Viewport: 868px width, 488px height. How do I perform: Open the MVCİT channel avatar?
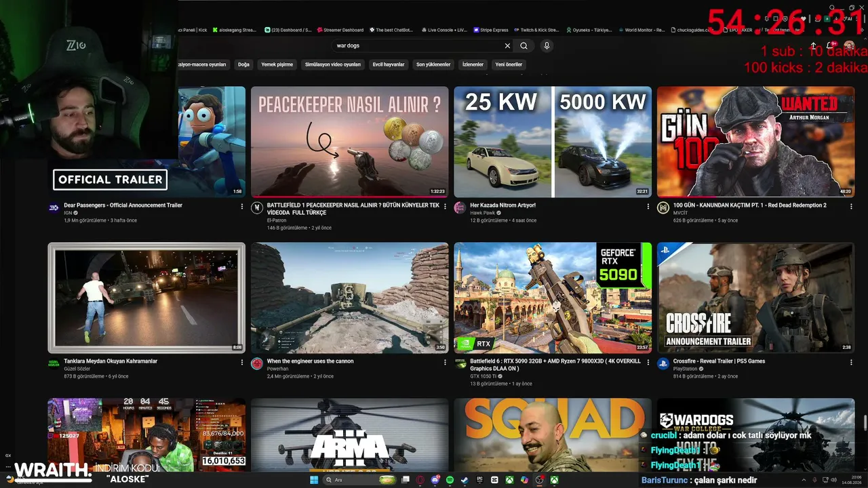click(x=663, y=207)
